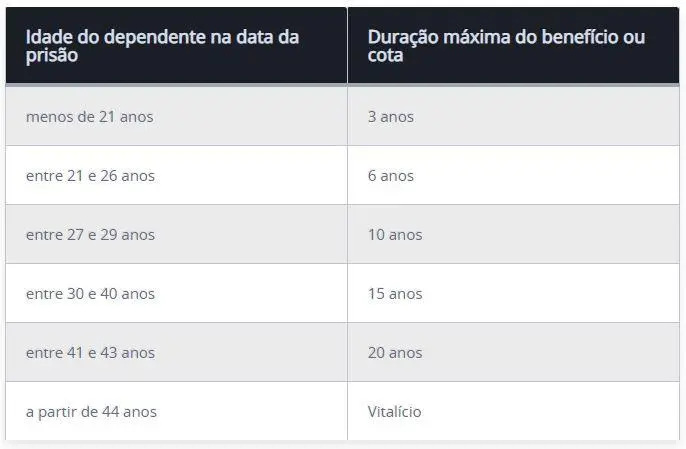Click the word "menos" in the first row
The height and width of the screenshot is (449, 686).
(47, 117)
